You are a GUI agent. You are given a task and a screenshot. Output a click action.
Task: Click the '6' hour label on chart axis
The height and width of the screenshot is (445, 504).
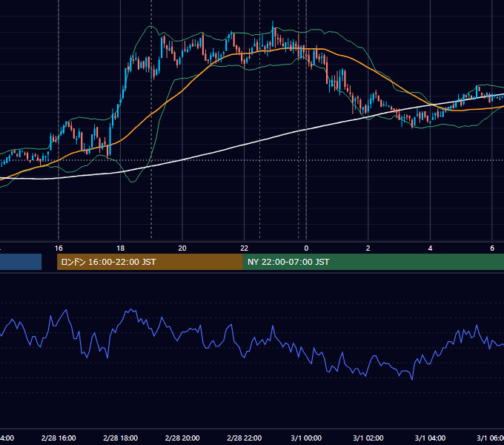pyautogui.click(x=492, y=248)
